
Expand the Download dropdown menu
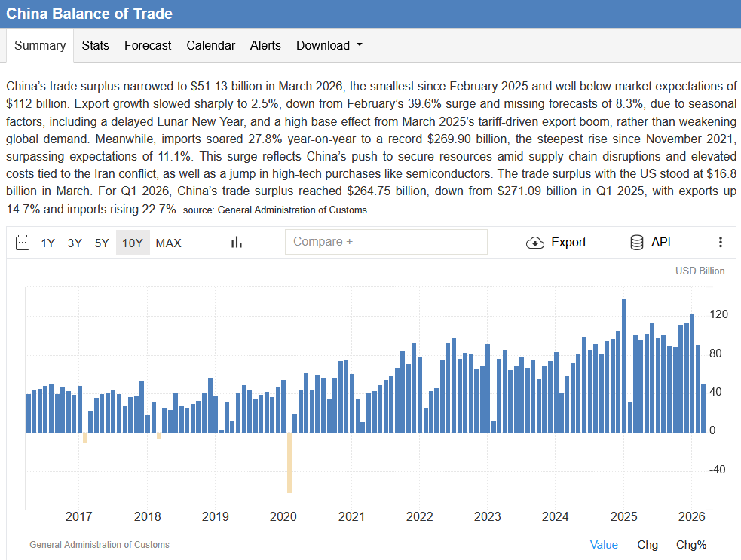(x=329, y=45)
